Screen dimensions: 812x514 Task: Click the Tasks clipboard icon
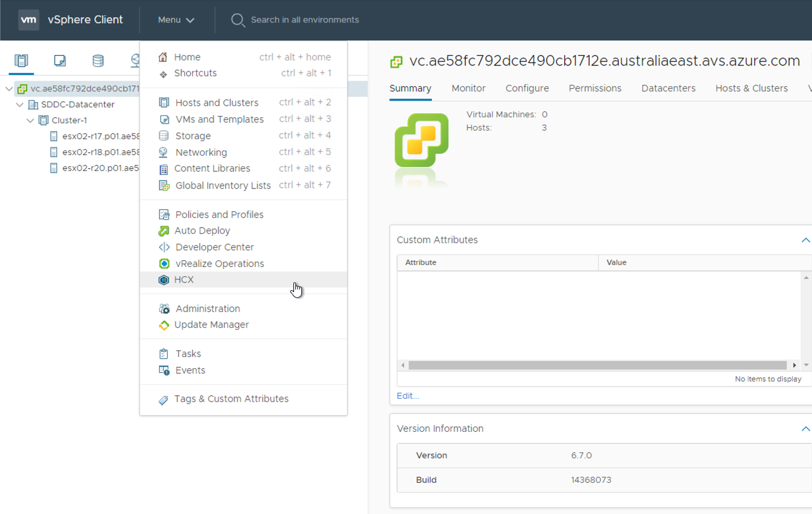[x=164, y=354]
